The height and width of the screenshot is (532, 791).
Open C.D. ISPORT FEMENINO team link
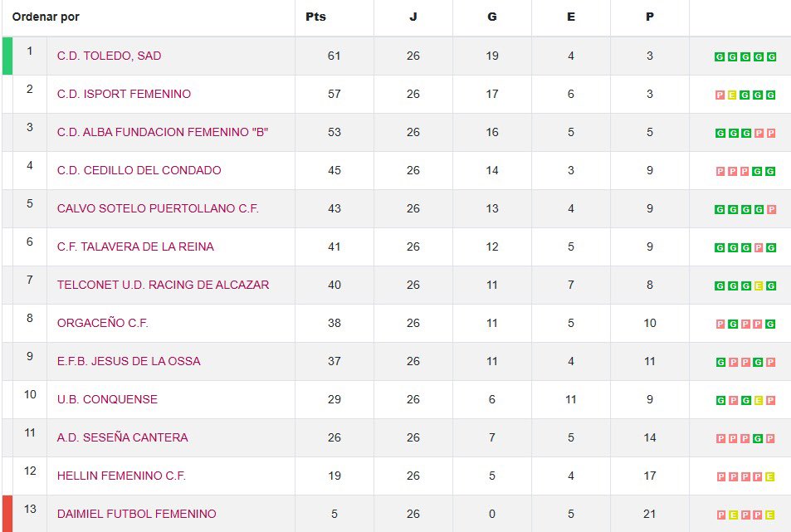coord(124,94)
